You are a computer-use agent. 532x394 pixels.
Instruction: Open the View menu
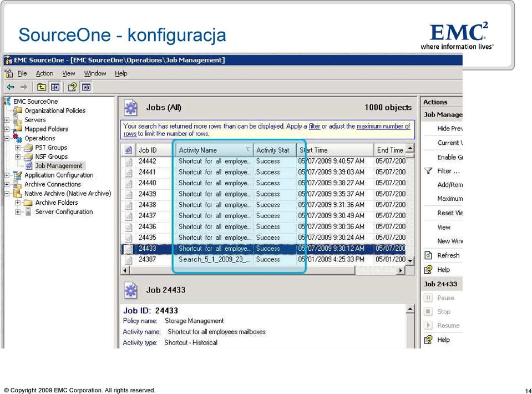[x=69, y=73]
